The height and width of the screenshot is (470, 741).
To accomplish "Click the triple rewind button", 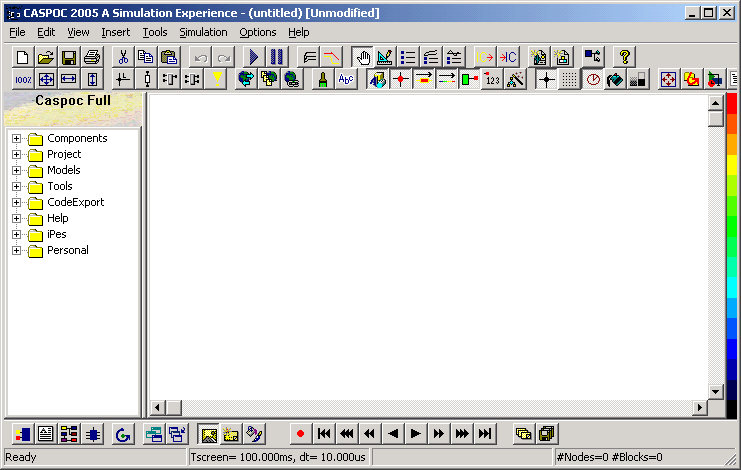I will (x=347, y=434).
